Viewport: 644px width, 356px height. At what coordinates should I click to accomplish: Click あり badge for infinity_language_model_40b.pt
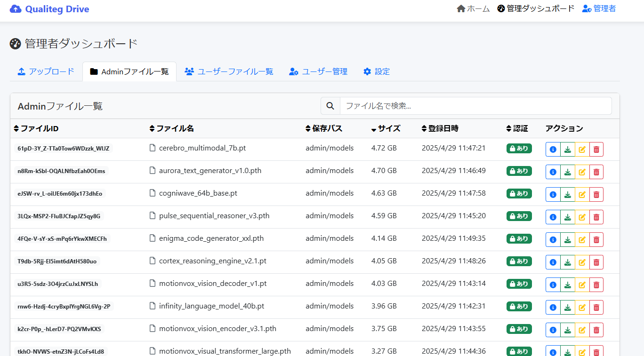pos(519,306)
